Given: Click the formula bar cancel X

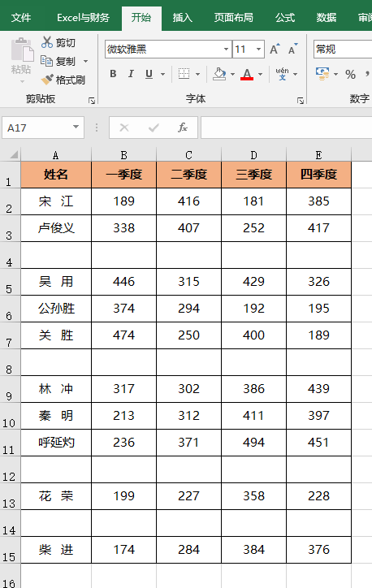Looking at the screenshot, I should coord(124,128).
